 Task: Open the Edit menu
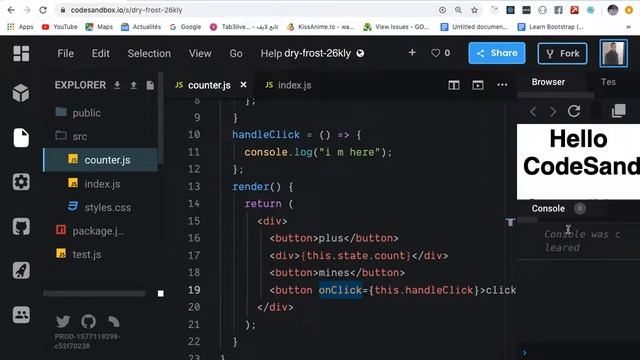100,53
